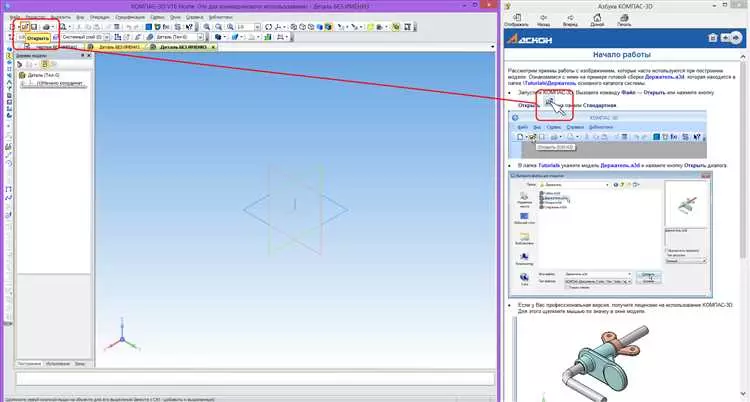Open the Редактор menu

[x=35, y=17]
